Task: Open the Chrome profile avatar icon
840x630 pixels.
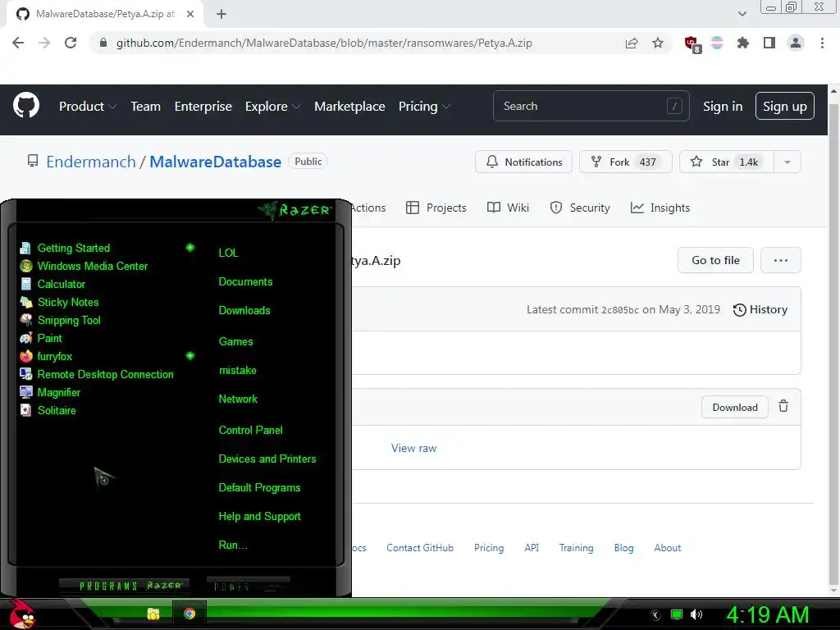Action: point(796,43)
